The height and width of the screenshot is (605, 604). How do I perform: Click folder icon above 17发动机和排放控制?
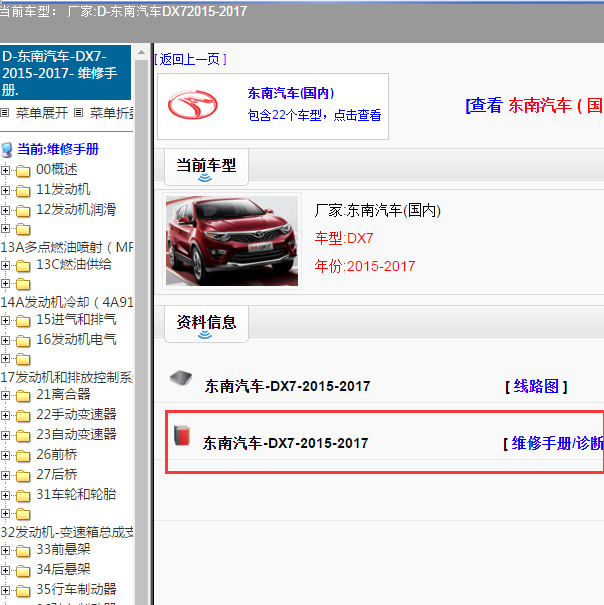[23, 359]
